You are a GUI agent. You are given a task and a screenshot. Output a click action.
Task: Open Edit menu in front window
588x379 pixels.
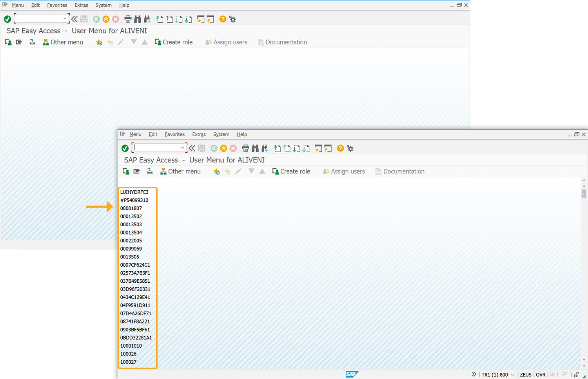point(153,134)
